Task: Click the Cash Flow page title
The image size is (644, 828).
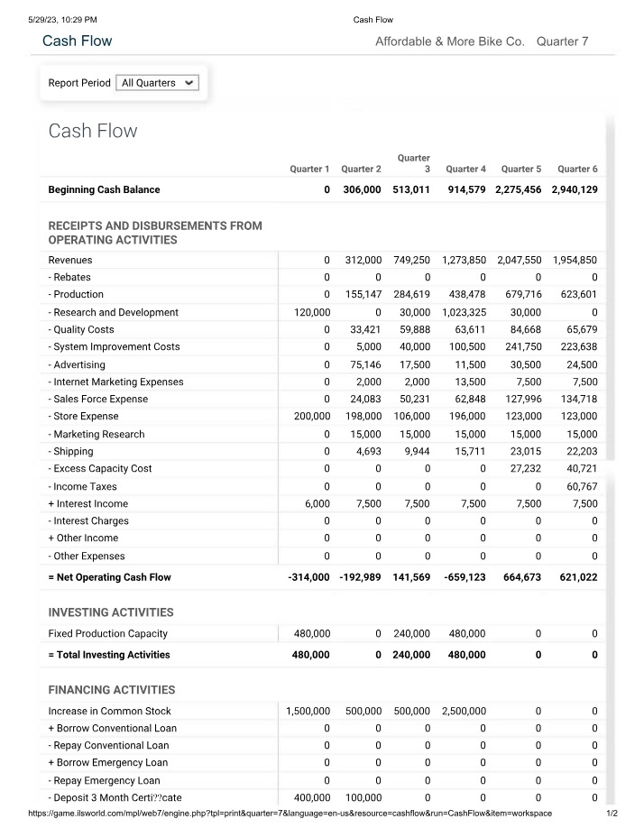Action: (x=77, y=41)
